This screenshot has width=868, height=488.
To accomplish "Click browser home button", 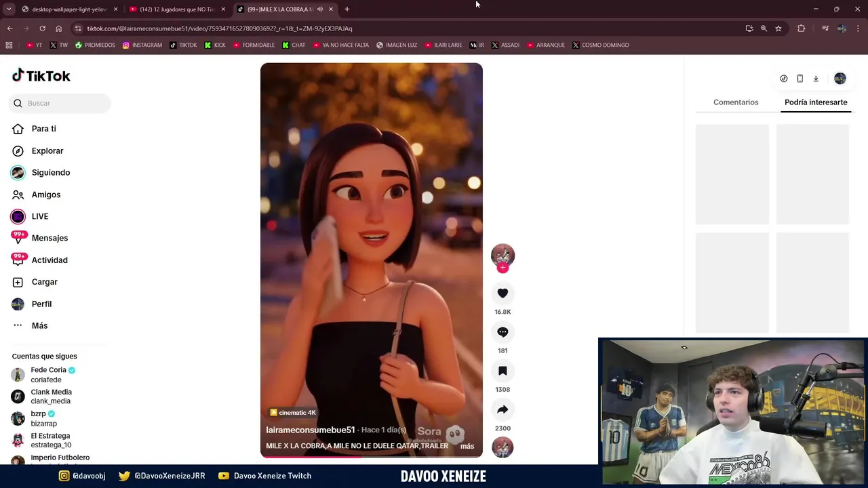I will tap(58, 28).
